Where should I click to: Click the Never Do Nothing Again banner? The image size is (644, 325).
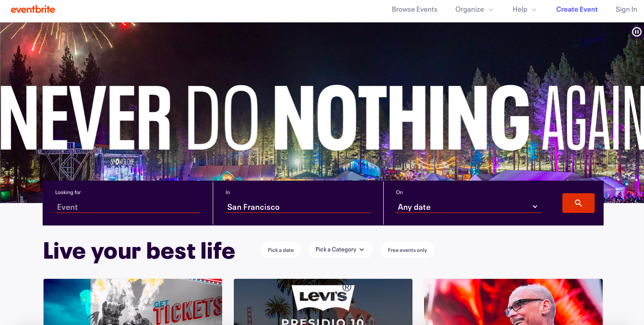coord(322,117)
